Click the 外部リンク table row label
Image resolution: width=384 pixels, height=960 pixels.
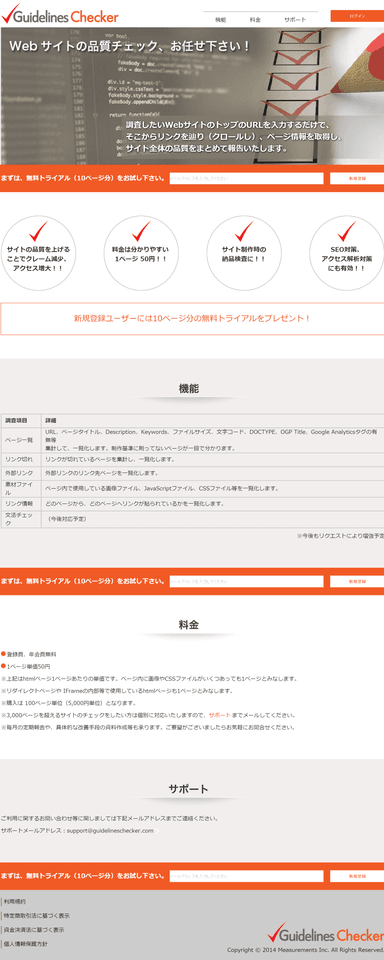coord(21,473)
